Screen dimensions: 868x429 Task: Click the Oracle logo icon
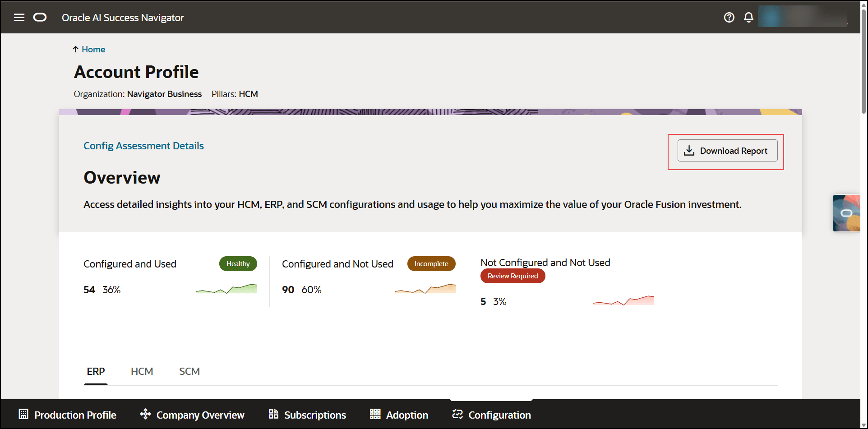coord(40,18)
